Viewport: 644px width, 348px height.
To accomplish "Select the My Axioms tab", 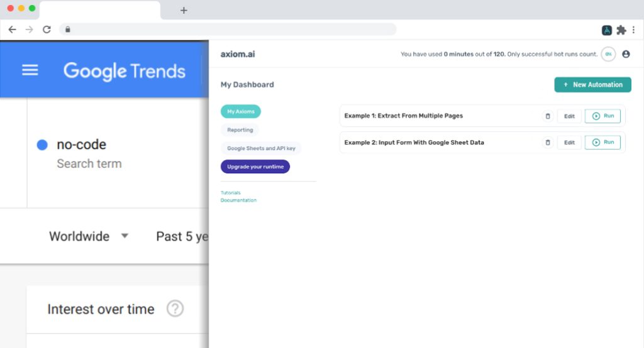I will pyautogui.click(x=241, y=112).
